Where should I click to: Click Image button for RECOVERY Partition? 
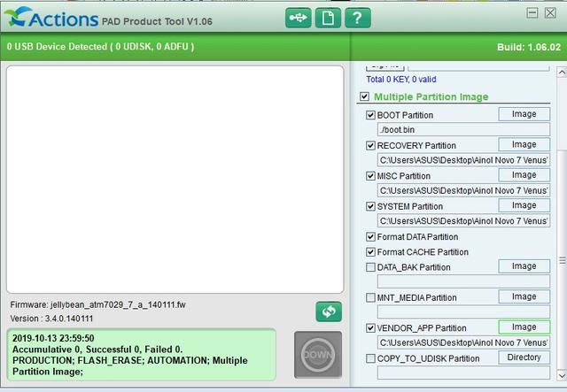coord(524,144)
